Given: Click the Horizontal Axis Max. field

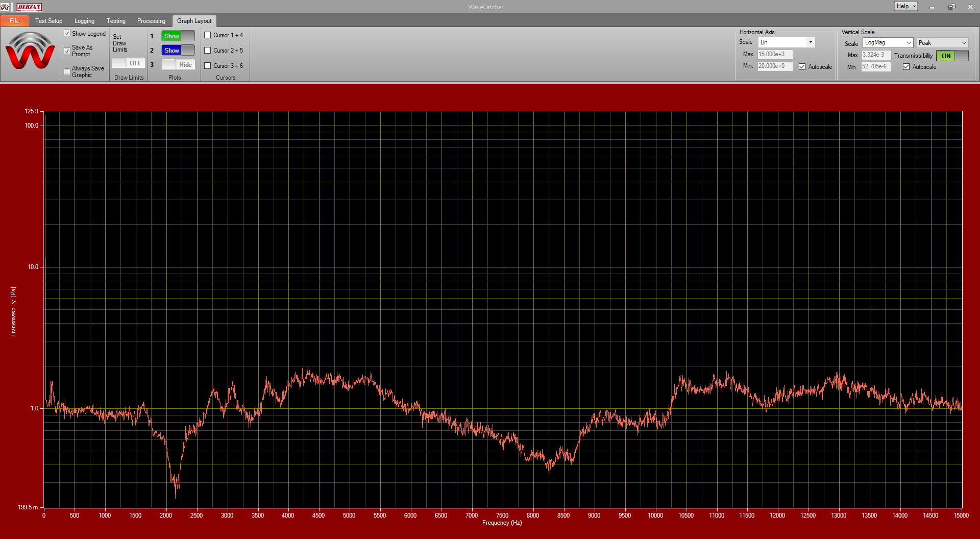Looking at the screenshot, I should (775, 54).
